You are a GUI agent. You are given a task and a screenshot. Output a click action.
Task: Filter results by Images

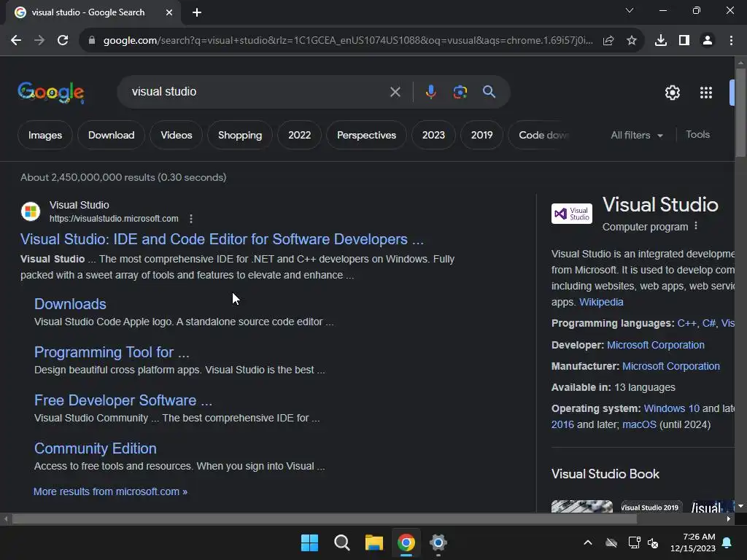click(x=45, y=135)
